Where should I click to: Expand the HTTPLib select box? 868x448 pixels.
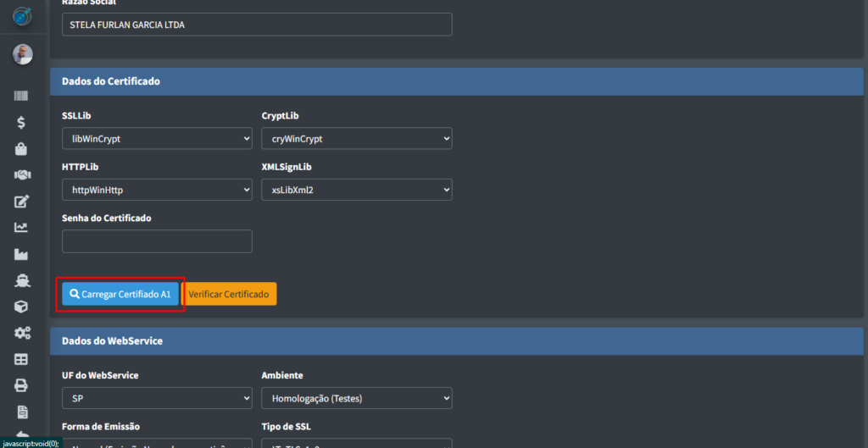coord(157,190)
